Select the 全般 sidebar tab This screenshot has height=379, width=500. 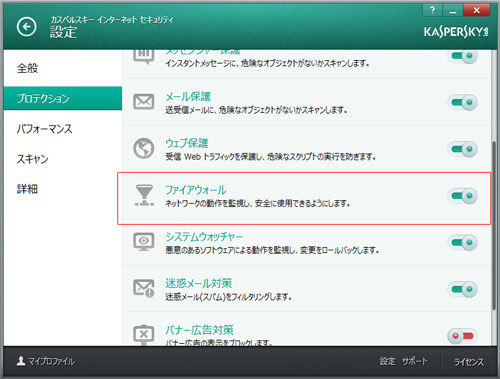63,68
